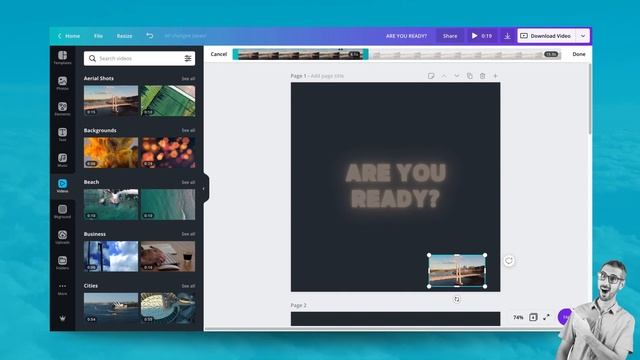
Task: Open the More sidebar options
Action: [x=62, y=289]
